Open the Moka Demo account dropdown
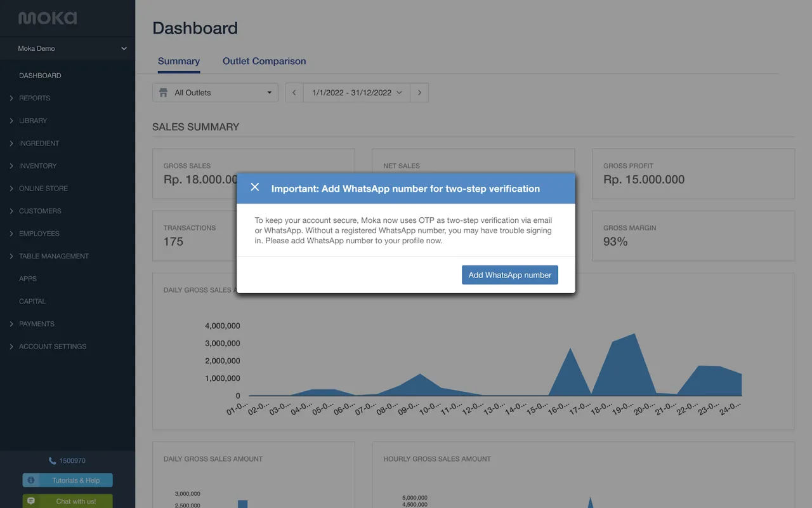The height and width of the screenshot is (508, 812). [x=67, y=48]
